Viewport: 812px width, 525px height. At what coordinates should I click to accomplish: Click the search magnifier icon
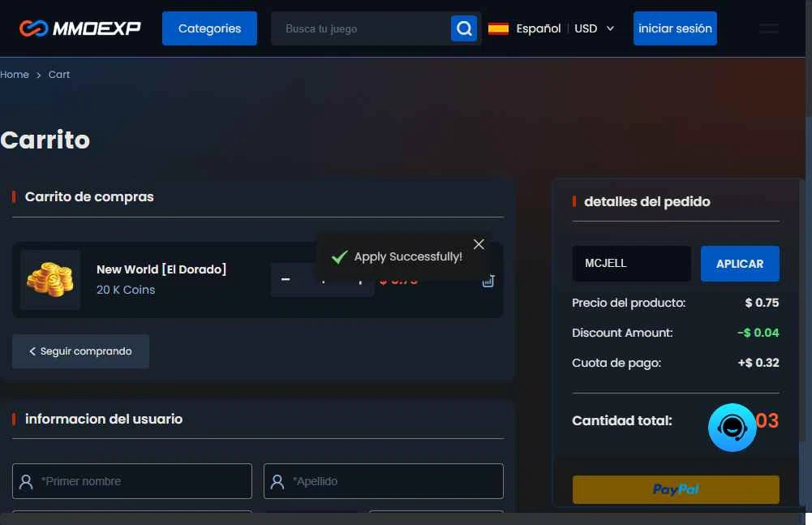pos(464,28)
